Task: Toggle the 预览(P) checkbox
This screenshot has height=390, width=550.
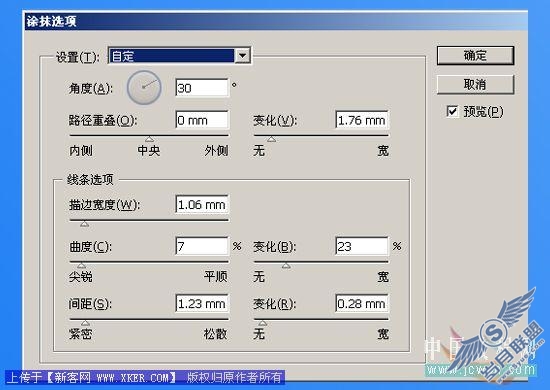Action: [452, 112]
